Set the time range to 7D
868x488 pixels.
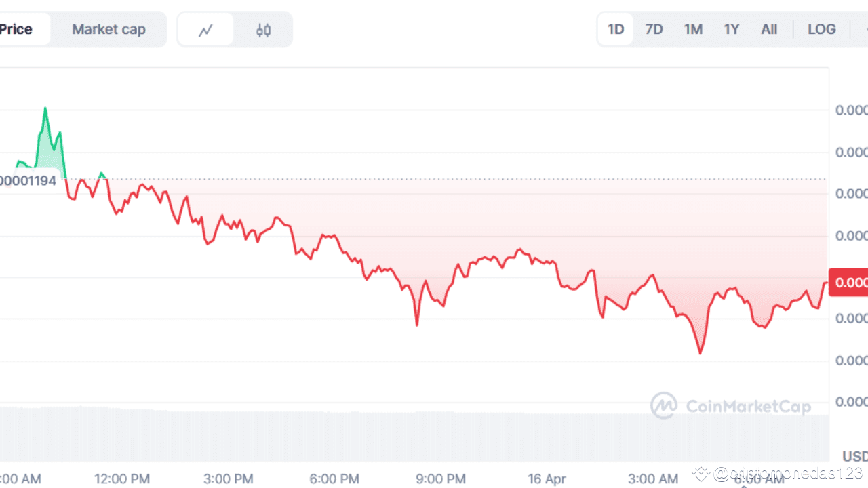[x=654, y=29]
